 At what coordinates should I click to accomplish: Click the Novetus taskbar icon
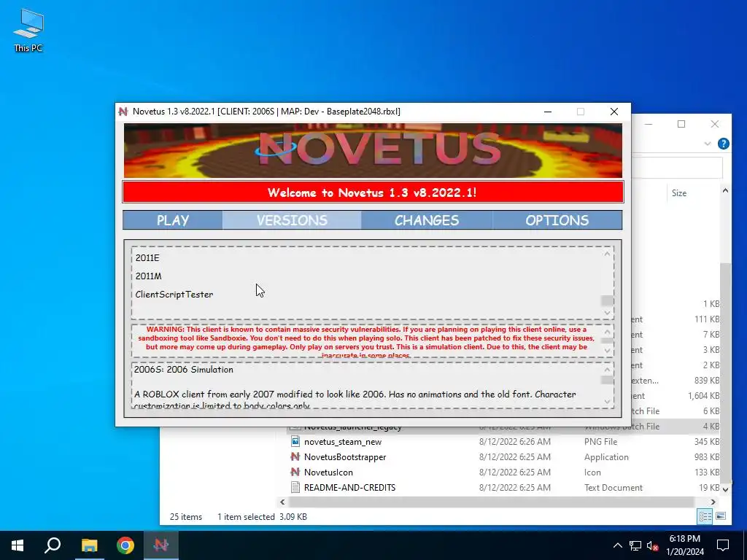pos(161,545)
